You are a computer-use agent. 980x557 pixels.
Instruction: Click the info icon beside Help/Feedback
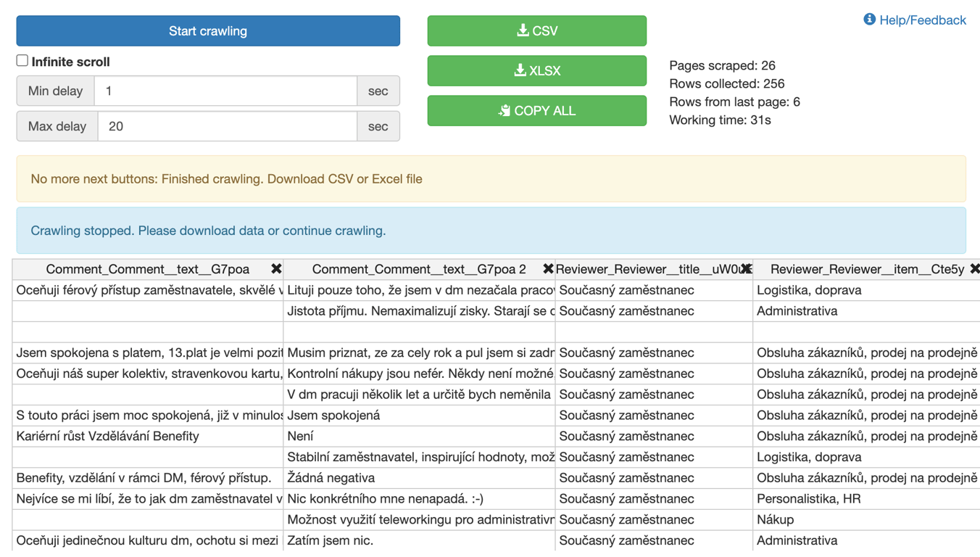[869, 20]
